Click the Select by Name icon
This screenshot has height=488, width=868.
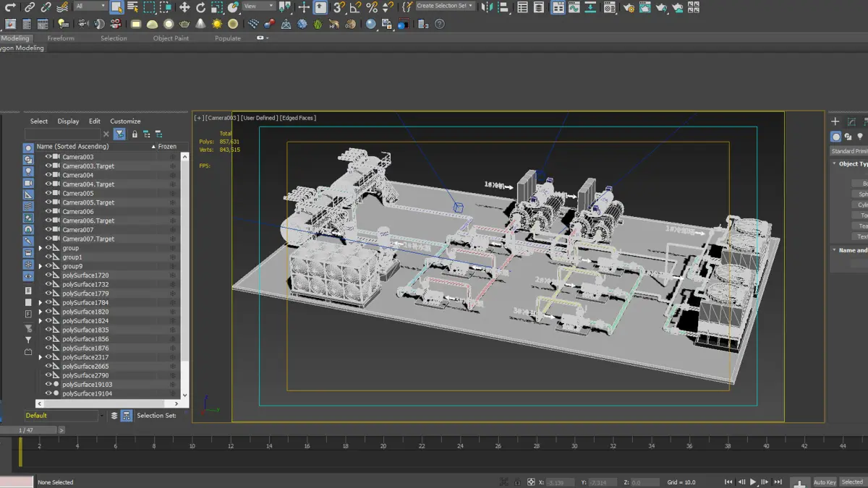coord(132,7)
